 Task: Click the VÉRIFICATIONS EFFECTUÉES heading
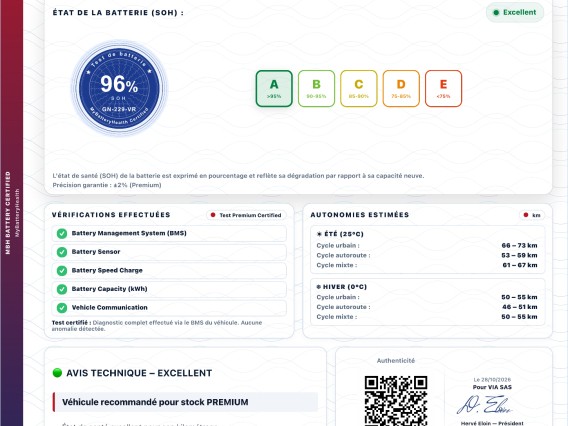[111, 215]
